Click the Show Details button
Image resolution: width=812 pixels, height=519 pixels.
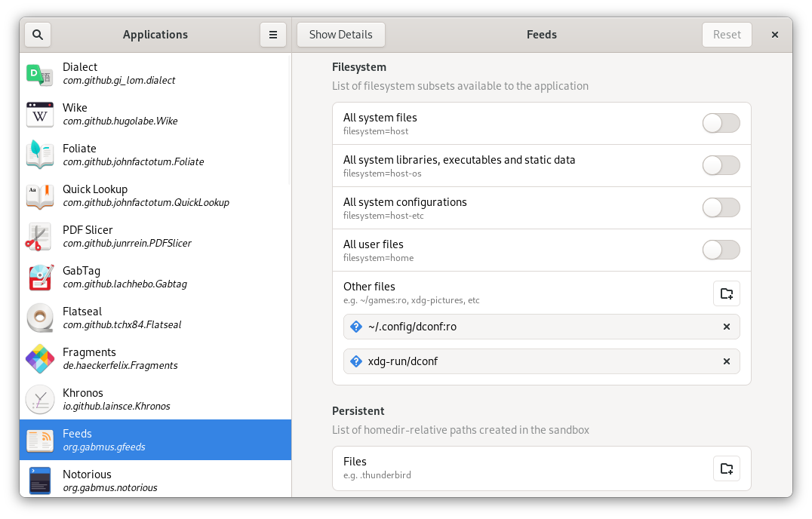click(340, 35)
